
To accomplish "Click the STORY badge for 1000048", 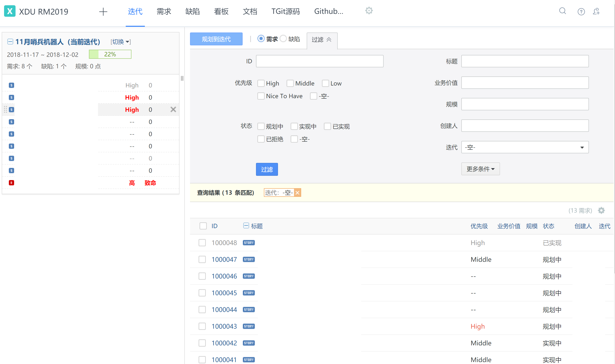I will coord(249,243).
